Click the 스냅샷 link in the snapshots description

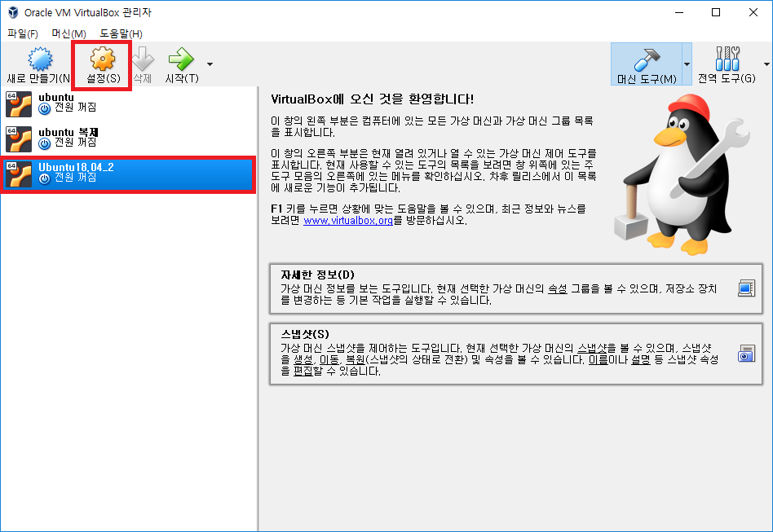[592, 349]
